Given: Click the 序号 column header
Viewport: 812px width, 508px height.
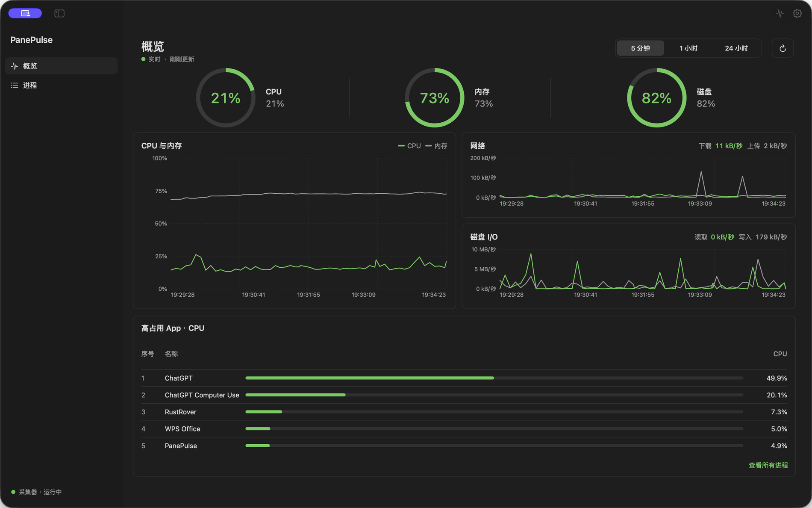Looking at the screenshot, I should 147,354.
